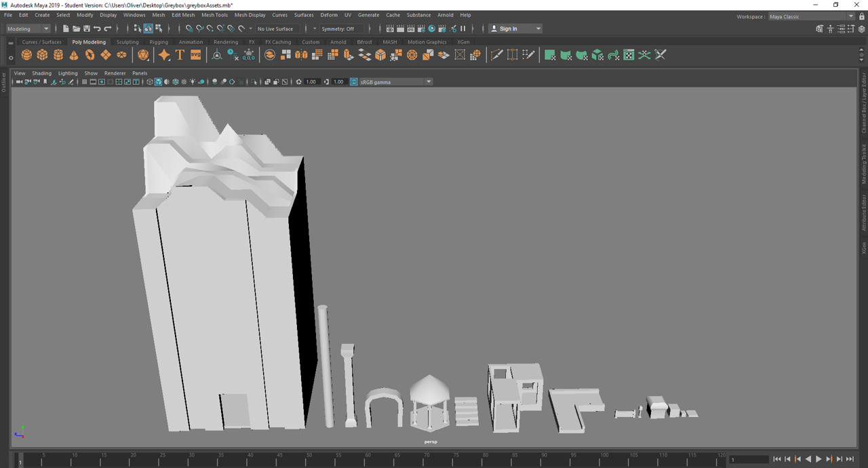Image resolution: width=868 pixels, height=468 pixels.
Task: Click the polygon Type text tool
Action: click(x=180, y=55)
